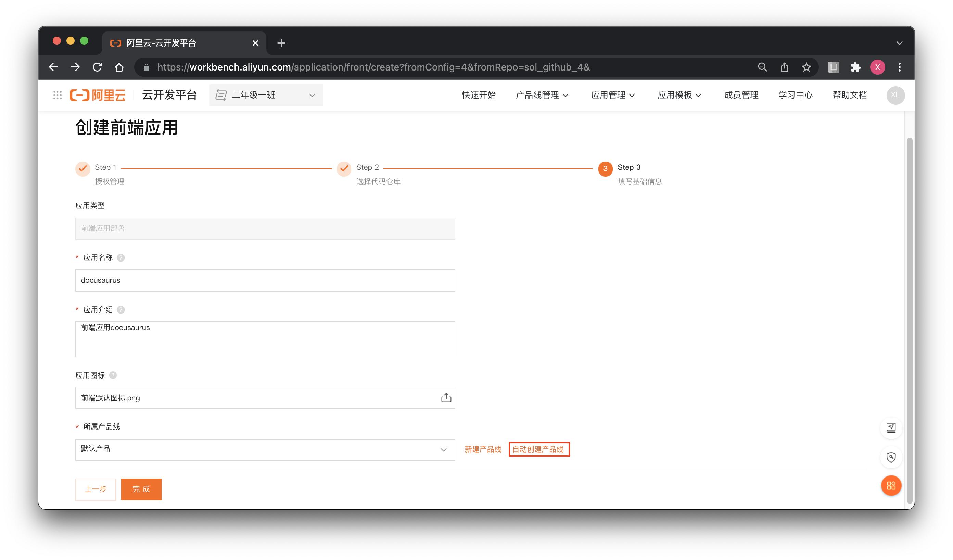
Task: Click the orange app-grid floating button
Action: pyautogui.click(x=891, y=485)
